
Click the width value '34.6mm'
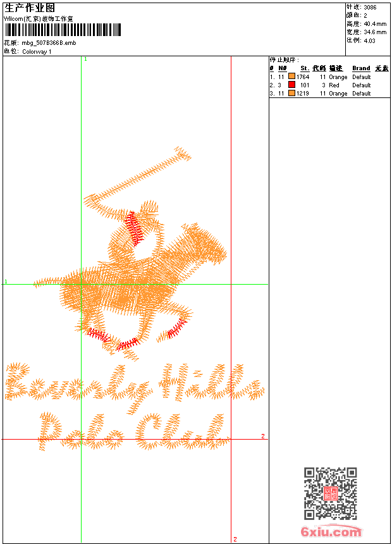point(375,32)
